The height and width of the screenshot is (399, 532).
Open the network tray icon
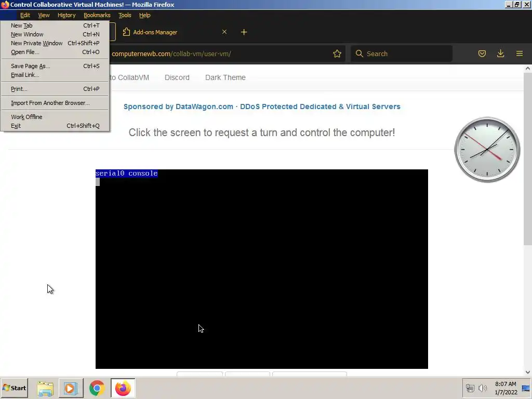click(x=470, y=388)
